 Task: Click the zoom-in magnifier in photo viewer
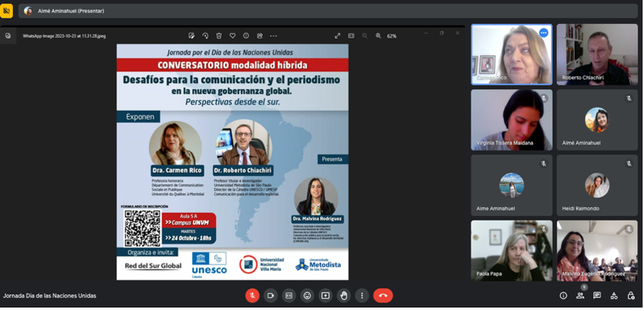pyautogui.click(x=378, y=36)
